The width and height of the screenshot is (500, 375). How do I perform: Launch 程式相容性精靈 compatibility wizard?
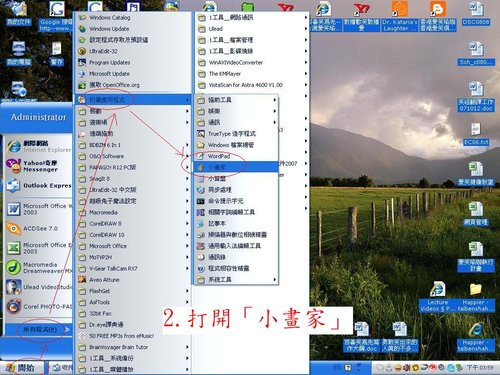coord(236,268)
